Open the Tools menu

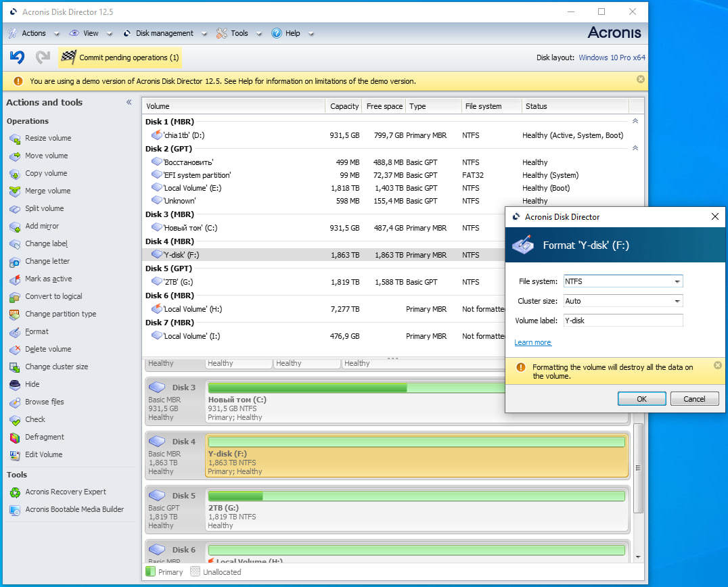(239, 33)
